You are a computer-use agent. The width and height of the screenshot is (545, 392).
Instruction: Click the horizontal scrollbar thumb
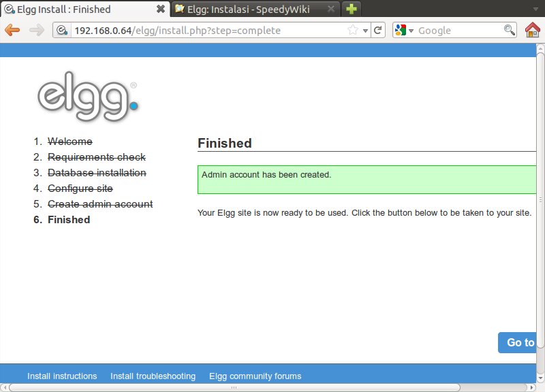coord(234,387)
